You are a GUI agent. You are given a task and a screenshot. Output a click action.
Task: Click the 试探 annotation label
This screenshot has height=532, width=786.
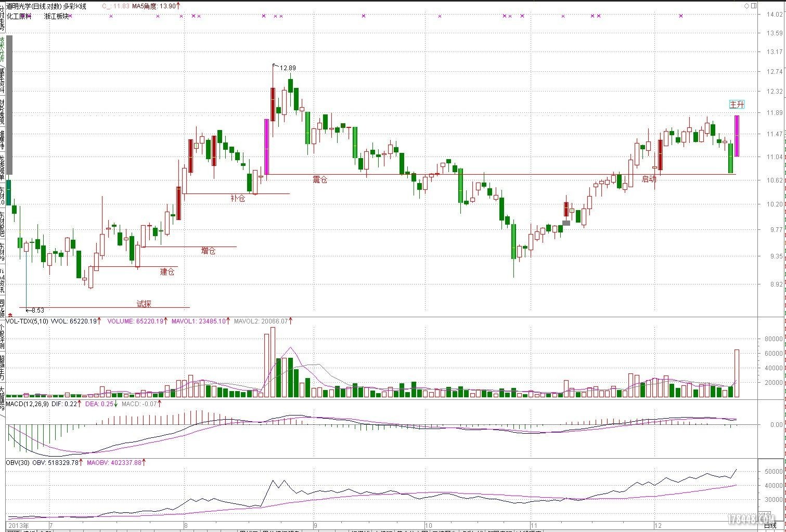tap(144, 304)
